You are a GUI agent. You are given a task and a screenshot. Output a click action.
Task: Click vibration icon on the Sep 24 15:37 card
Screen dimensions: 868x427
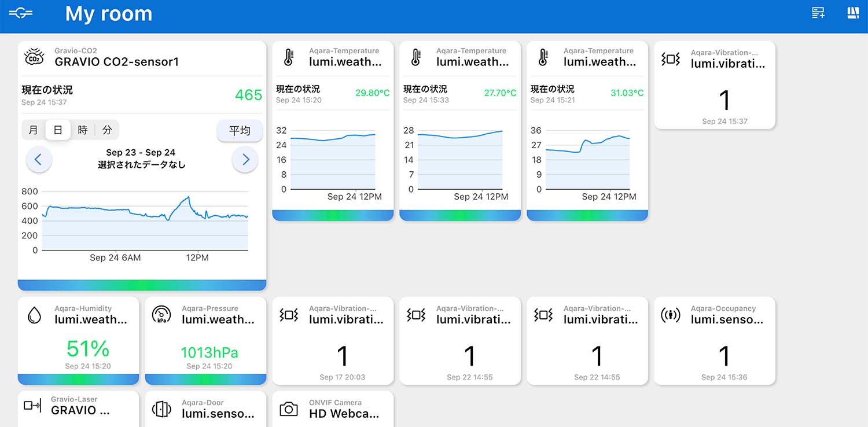click(670, 58)
